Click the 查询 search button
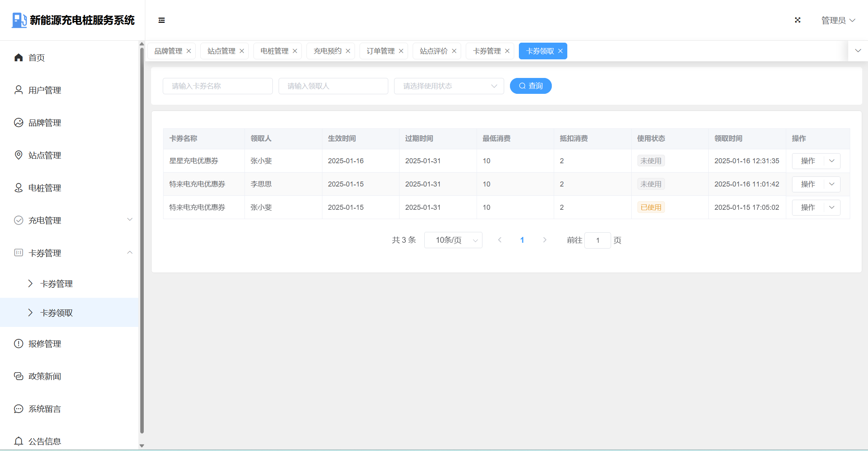 pyautogui.click(x=530, y=86)
